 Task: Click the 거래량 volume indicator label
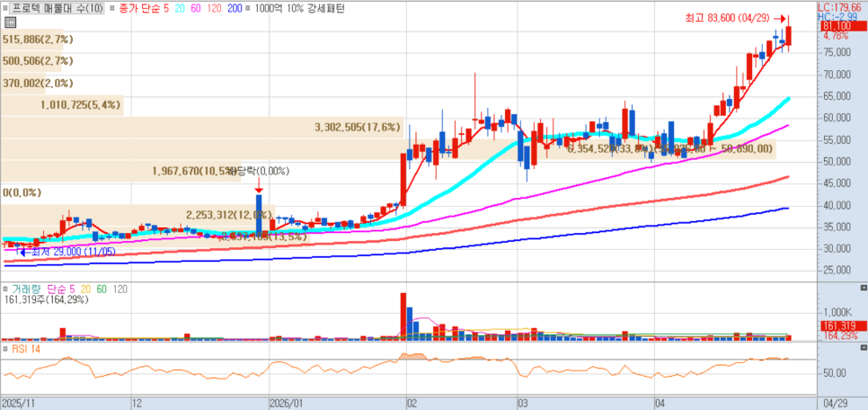27,290
